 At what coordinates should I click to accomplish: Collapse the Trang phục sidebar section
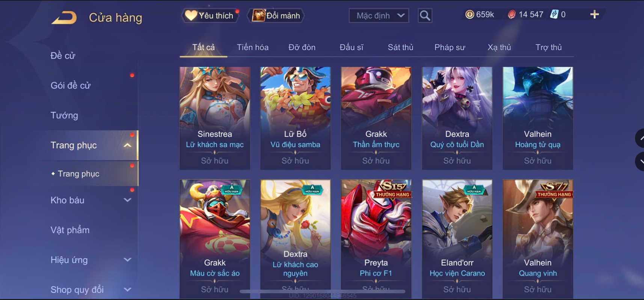(128, 145)
